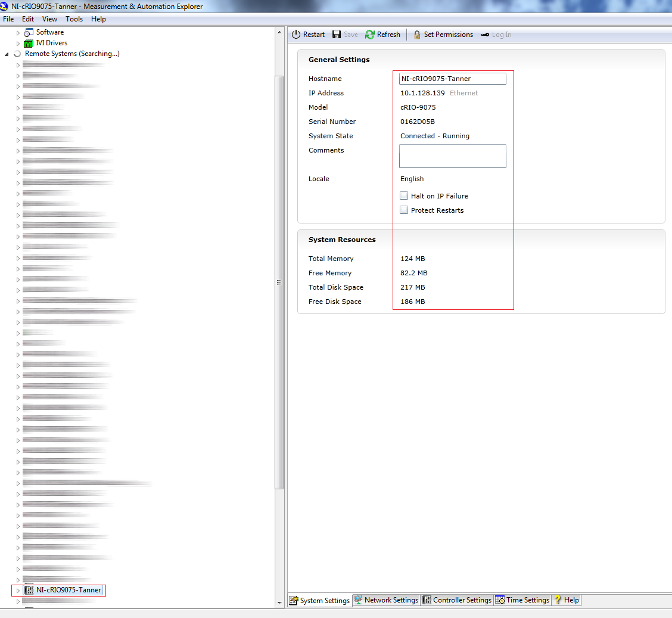Click the Ethernet label beside IP address
The image size is (672, 618).
463,93
